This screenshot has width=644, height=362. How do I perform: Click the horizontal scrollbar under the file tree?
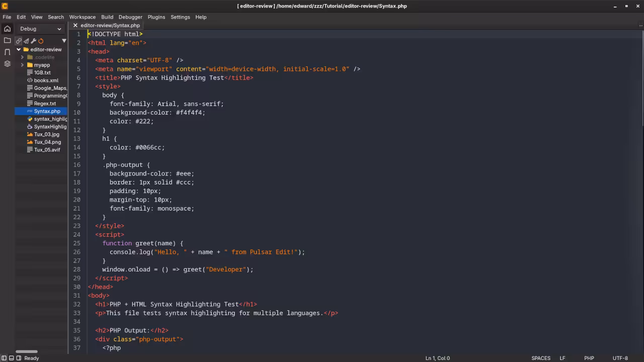[x=27, y=351]
